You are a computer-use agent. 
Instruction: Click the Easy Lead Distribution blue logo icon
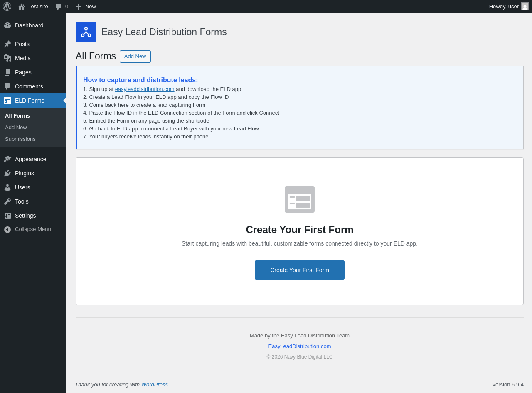coord(86,32)
